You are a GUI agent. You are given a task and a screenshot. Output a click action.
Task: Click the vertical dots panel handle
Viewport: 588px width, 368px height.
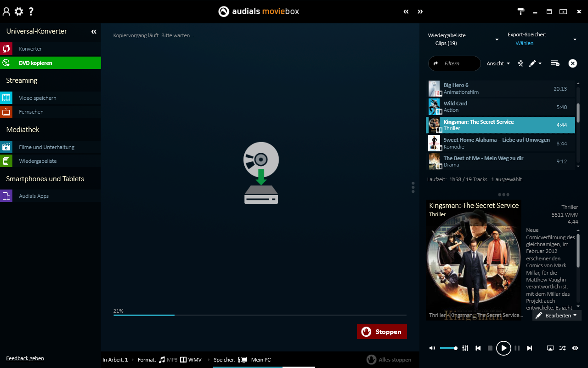[x=413, y=187]
